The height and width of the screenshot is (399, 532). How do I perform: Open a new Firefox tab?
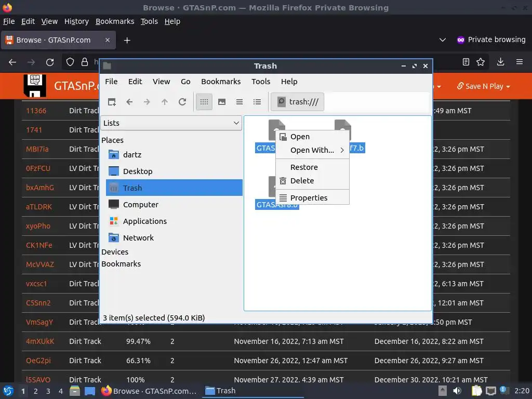(127, 41)
